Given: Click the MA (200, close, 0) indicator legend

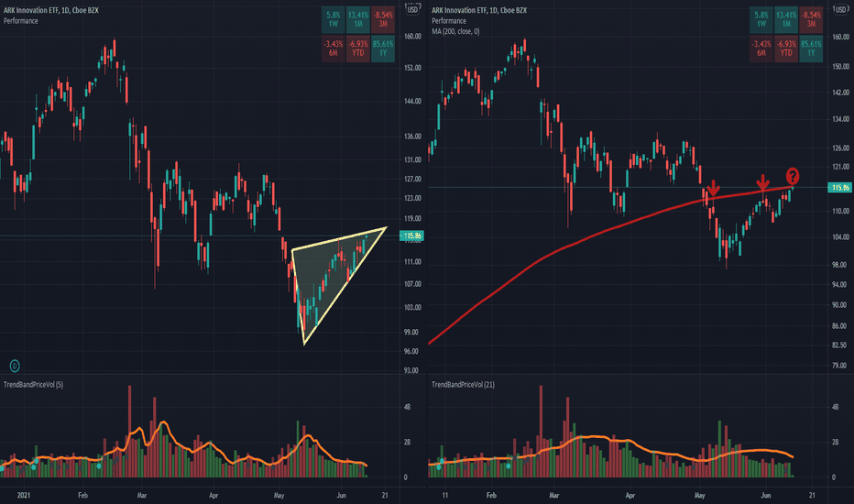Looking at the screenshot, I should (x=455, y=31).
